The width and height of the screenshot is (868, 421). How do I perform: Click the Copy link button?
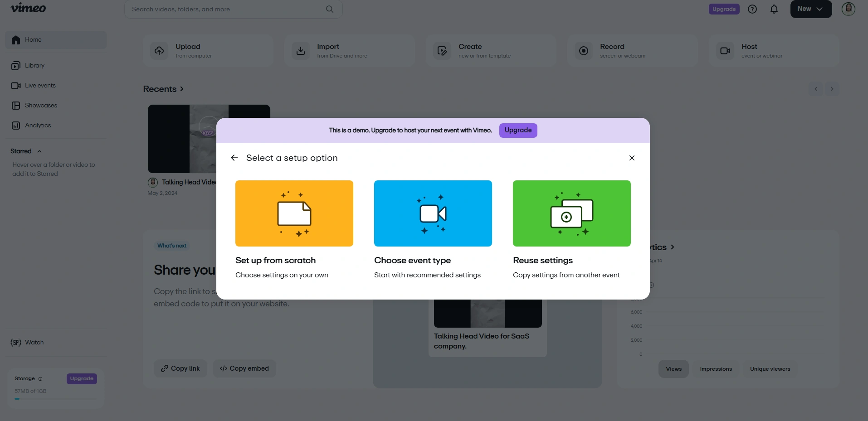pyautogui.click(x=180, y=368)
